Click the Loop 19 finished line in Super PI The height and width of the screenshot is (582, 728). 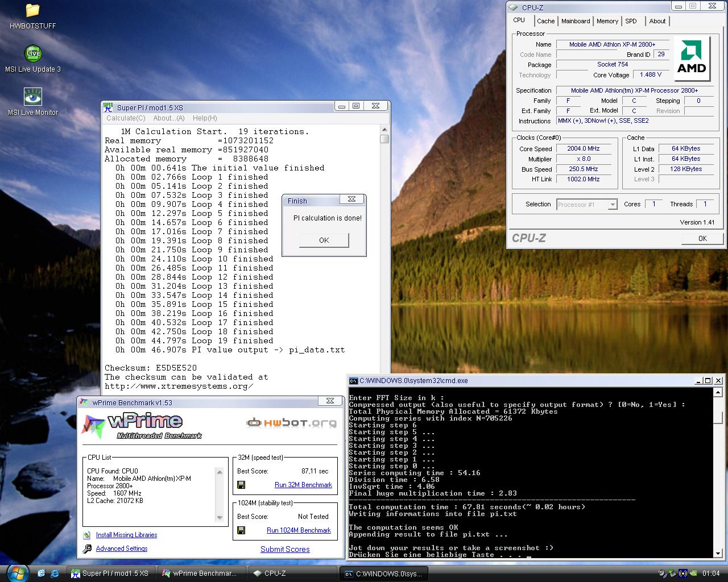coord(195,340)
